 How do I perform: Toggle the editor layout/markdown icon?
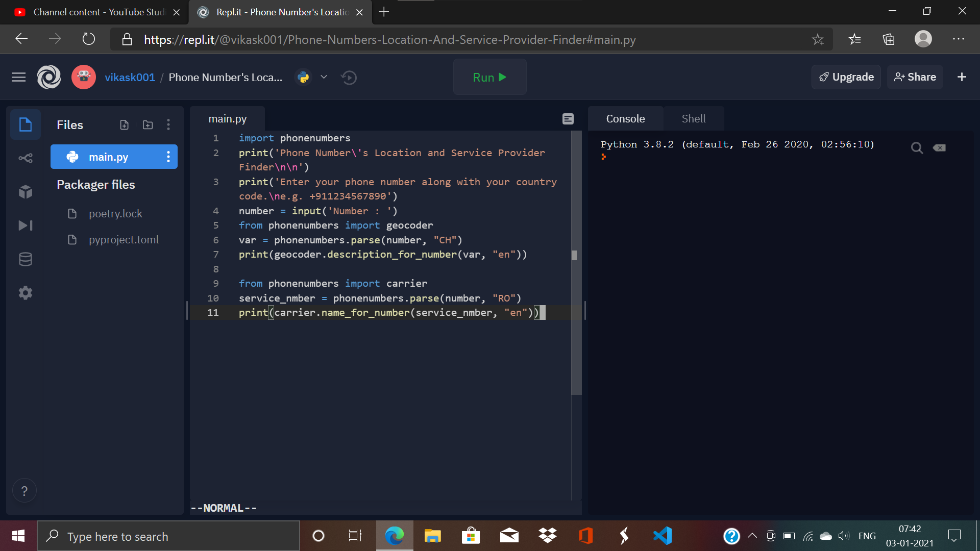(568, 119)
